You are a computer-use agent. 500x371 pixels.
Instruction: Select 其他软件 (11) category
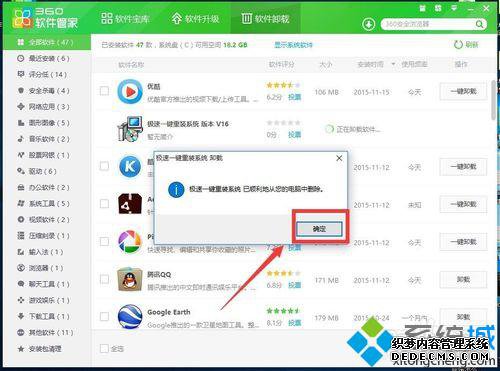point(47,332)
